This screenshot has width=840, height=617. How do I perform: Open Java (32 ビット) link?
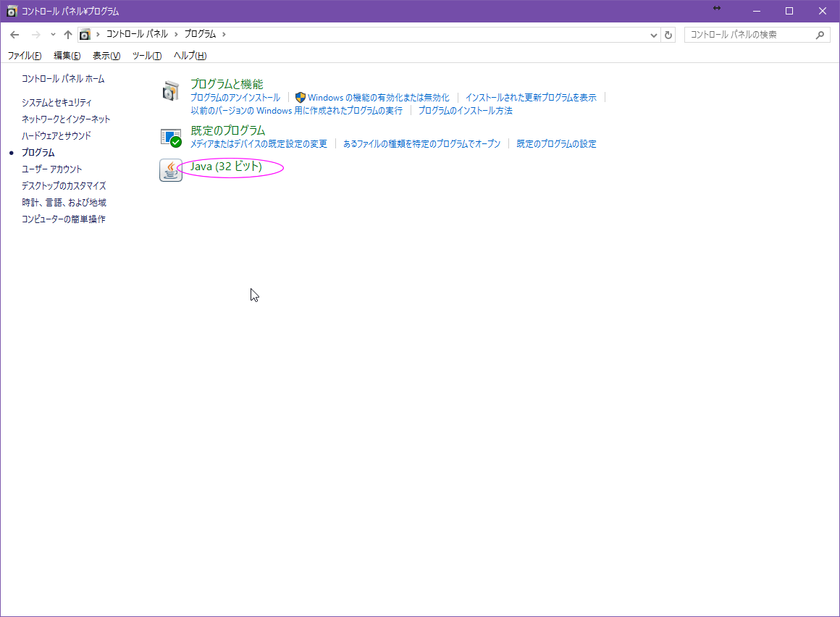click(x=226, y=167)
